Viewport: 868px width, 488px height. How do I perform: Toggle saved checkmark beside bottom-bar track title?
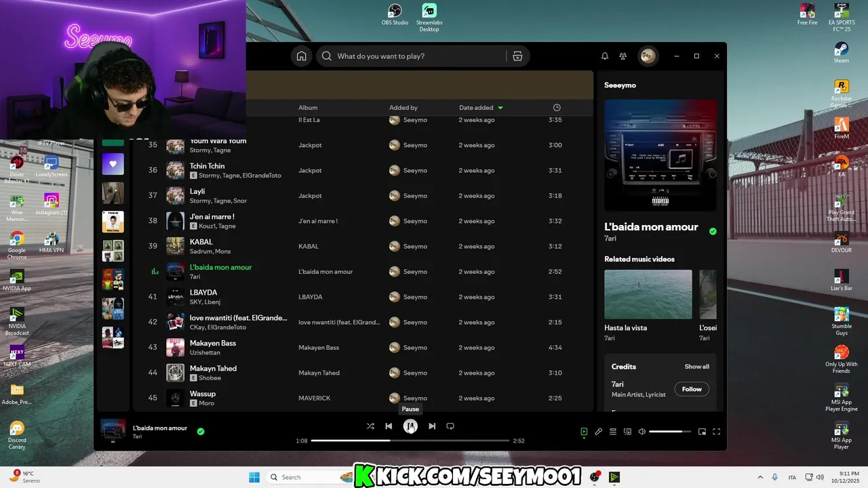(x=201, y=431)
